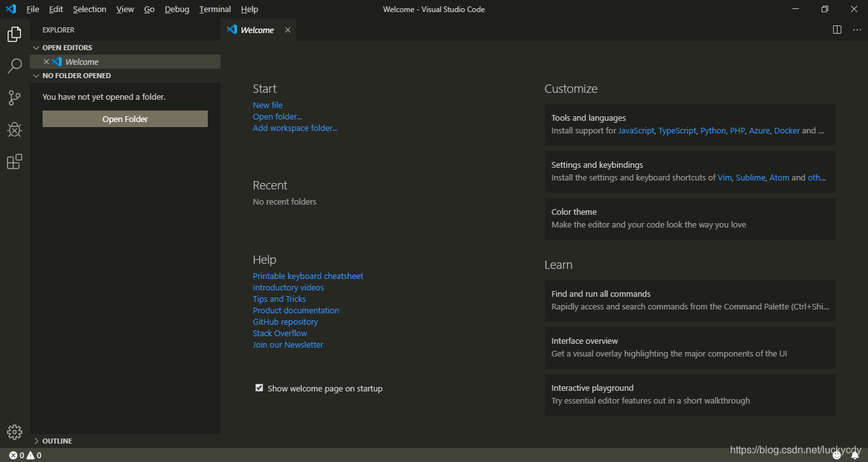Open the Source Control view
This screenshot has width=868, height=462.
pyautogui.click(x=15, y=98)
